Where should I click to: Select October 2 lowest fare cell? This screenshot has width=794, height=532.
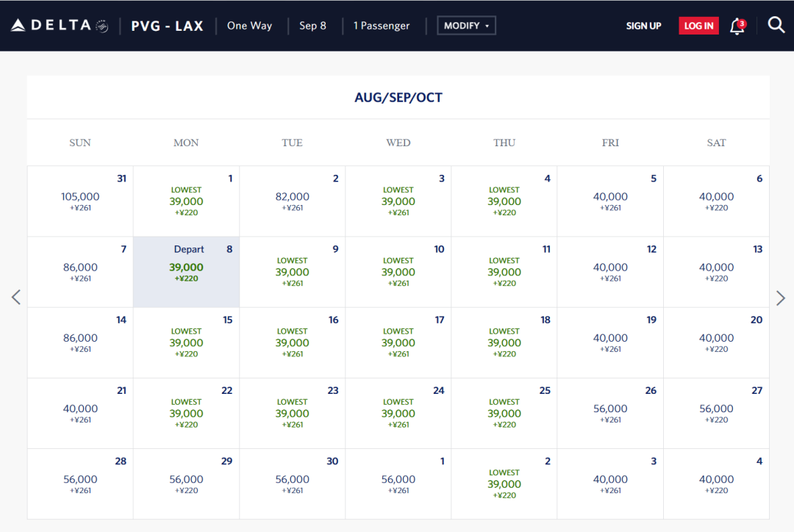[504, 484]
